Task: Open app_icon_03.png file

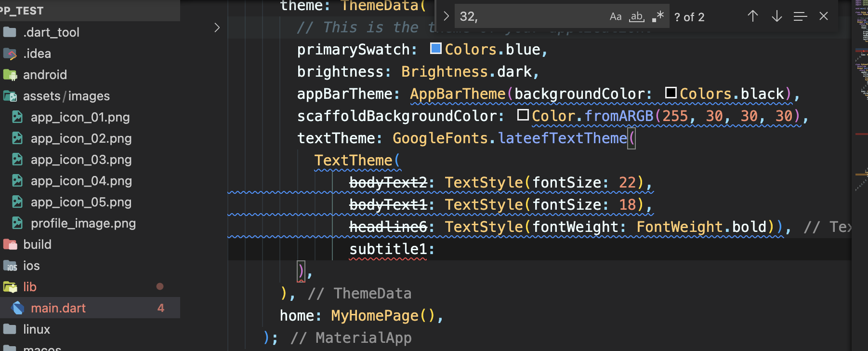Action: tap(90, 160)
